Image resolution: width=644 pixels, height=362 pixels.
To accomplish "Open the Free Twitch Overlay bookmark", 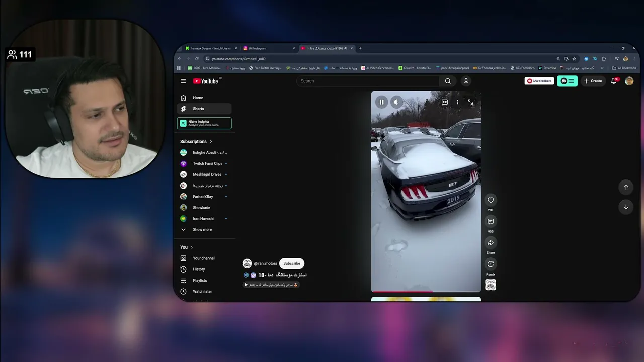I will pos(265,68).
